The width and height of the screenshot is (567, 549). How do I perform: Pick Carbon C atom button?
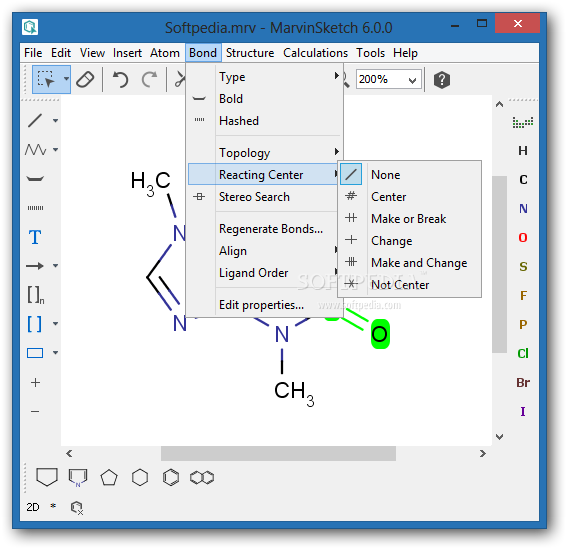click(523, 179)
